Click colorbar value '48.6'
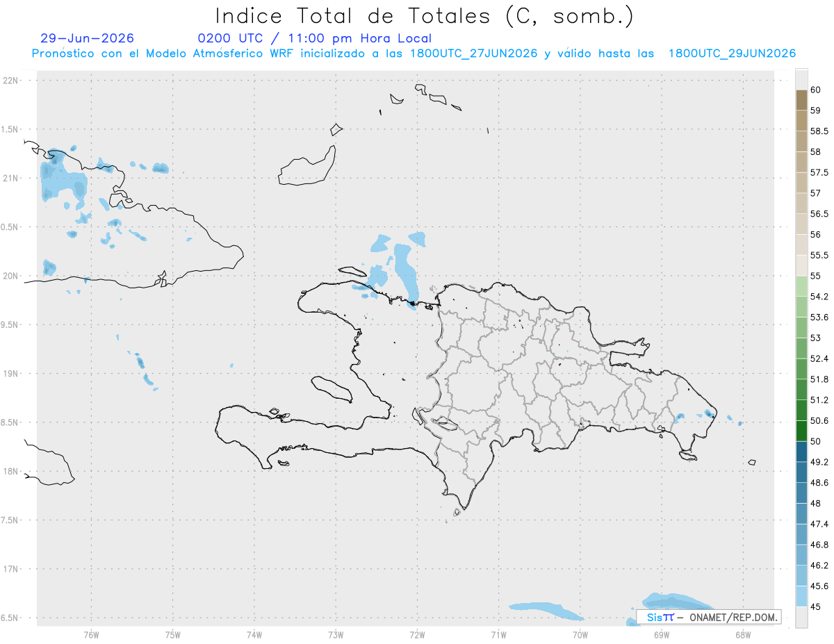Screen dimensions: 834x644 click(x=819, y=483)
